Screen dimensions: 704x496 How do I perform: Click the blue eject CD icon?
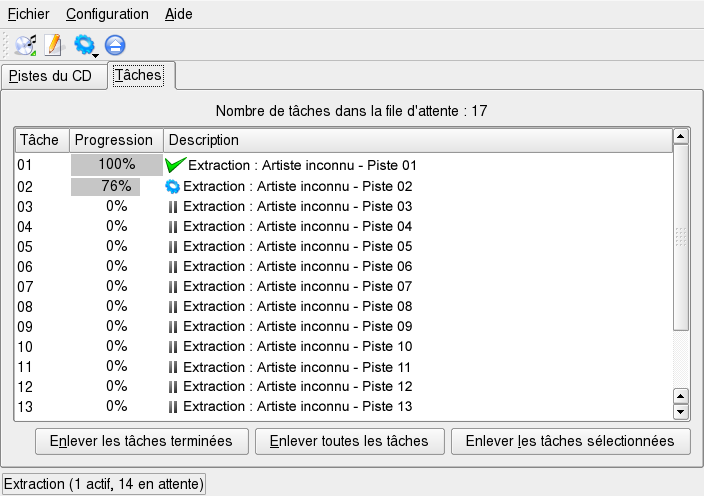tap(115, 45)
